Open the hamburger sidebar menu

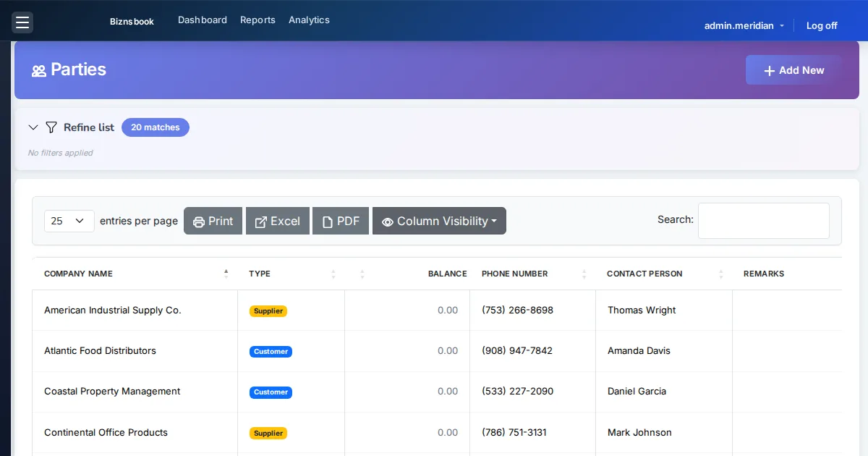pos(22,22)
